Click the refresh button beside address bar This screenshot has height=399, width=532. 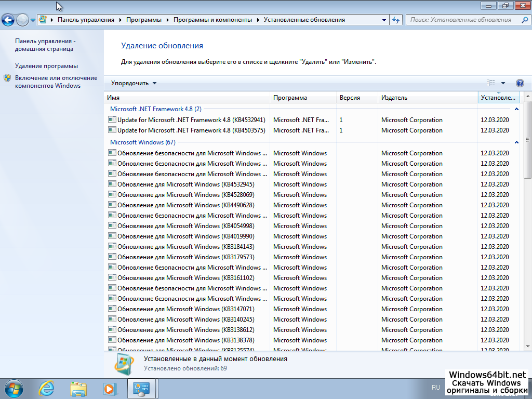(396, 20)
